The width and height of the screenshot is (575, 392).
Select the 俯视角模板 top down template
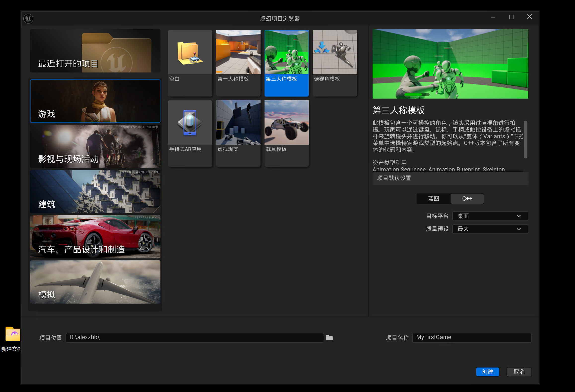(335, 63)
